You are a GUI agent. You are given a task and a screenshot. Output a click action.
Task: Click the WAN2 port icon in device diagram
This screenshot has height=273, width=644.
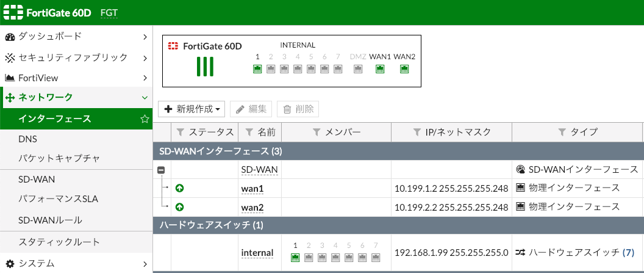point(404,69)
